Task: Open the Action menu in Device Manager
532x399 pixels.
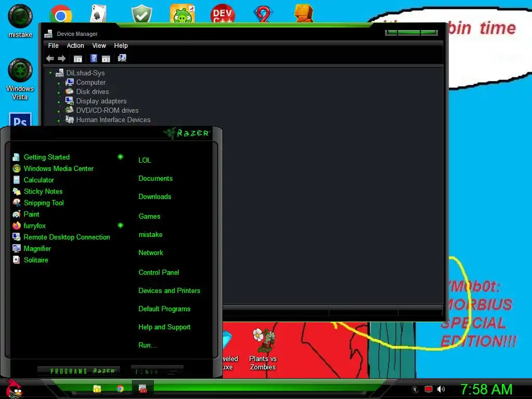Action: coord(75,46)
